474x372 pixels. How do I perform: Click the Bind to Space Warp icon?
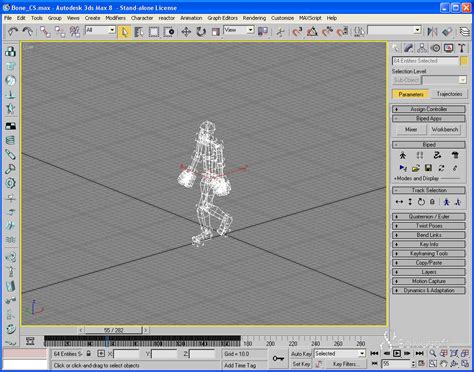click(x=75, y=32)
